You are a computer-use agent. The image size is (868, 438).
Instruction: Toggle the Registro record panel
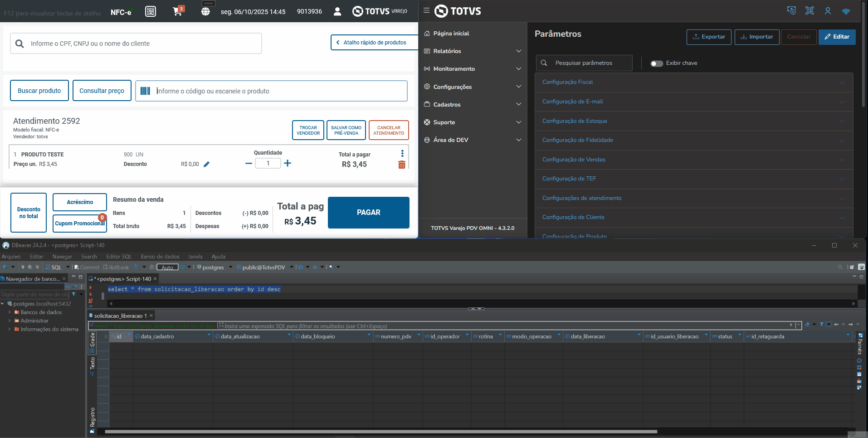[x=93, y=420]
